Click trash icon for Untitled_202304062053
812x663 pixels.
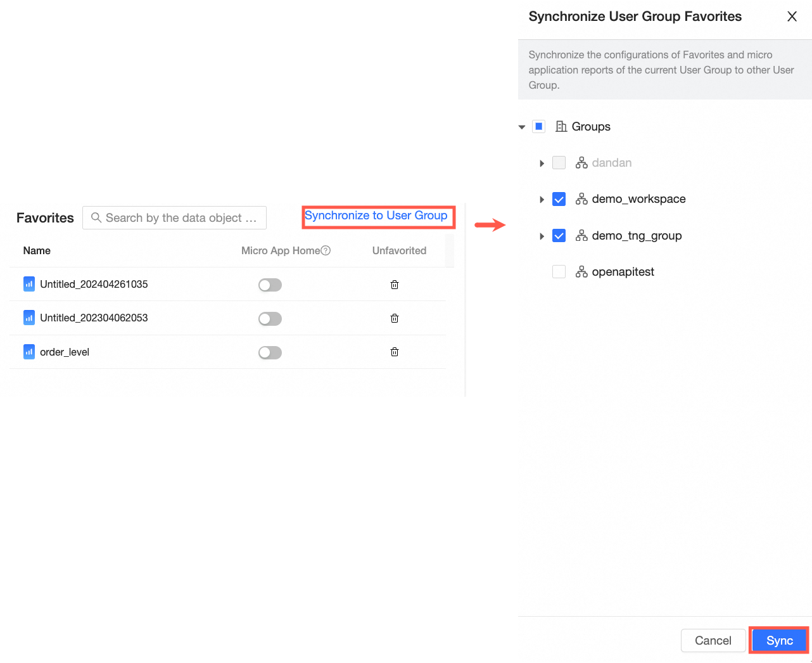tap(395, 318)
